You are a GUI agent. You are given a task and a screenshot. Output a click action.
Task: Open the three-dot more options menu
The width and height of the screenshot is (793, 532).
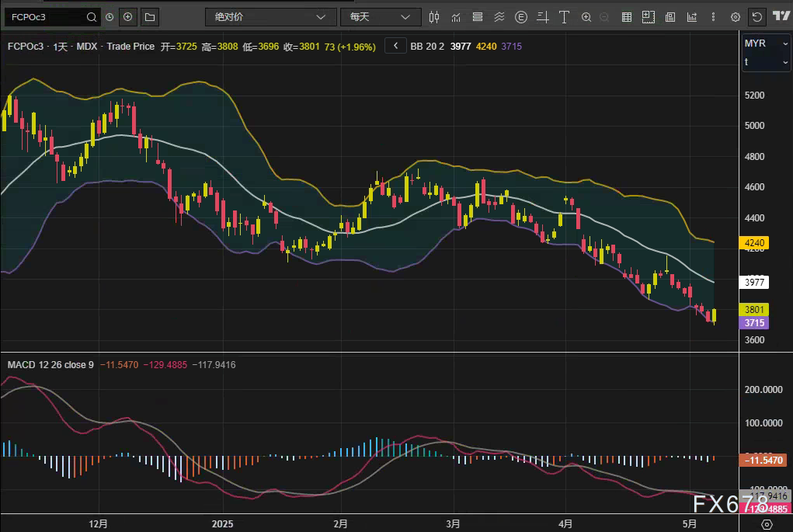pos(714,16)
